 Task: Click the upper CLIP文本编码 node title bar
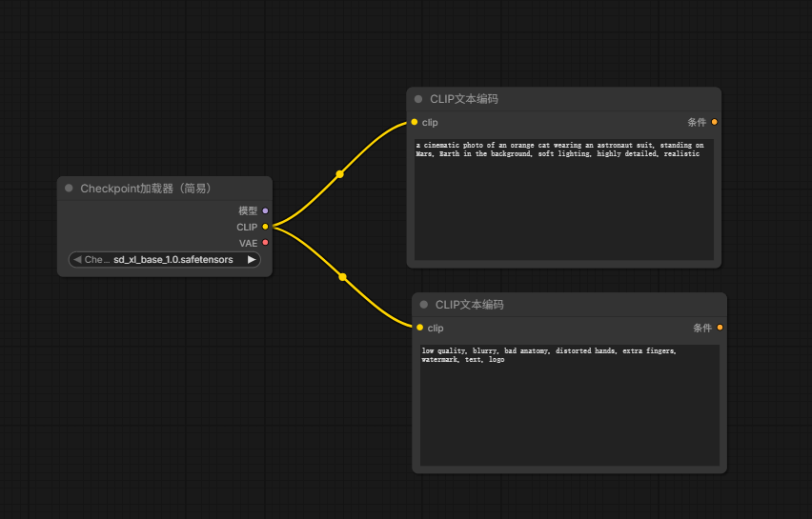click(564, 99)
